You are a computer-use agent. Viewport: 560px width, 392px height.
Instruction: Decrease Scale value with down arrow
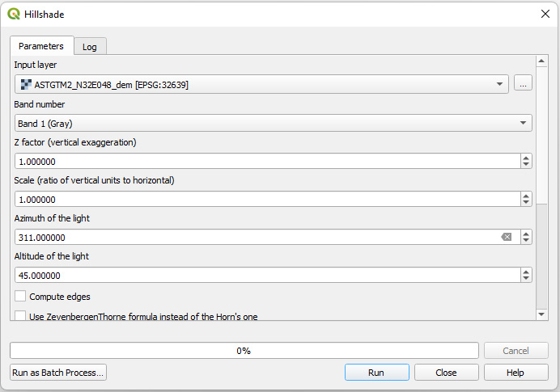pyautogui.click(x=526, y=203)
